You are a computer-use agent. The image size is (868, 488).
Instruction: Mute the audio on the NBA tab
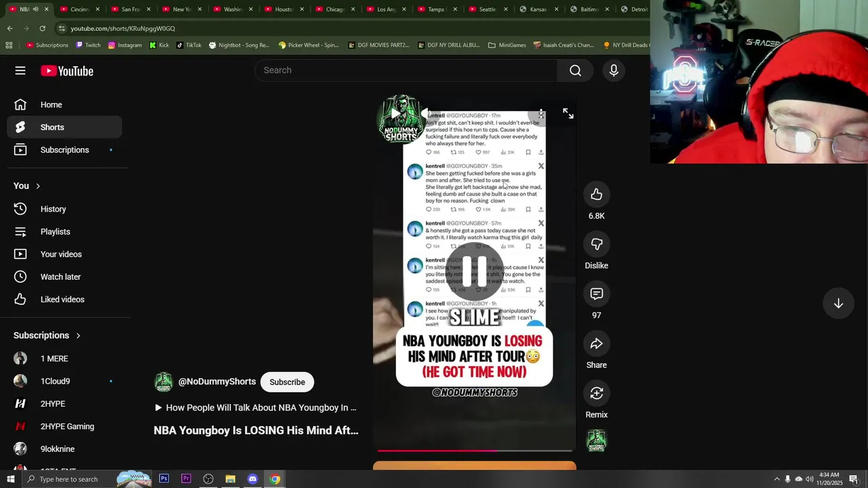click(x=36, y=9)
